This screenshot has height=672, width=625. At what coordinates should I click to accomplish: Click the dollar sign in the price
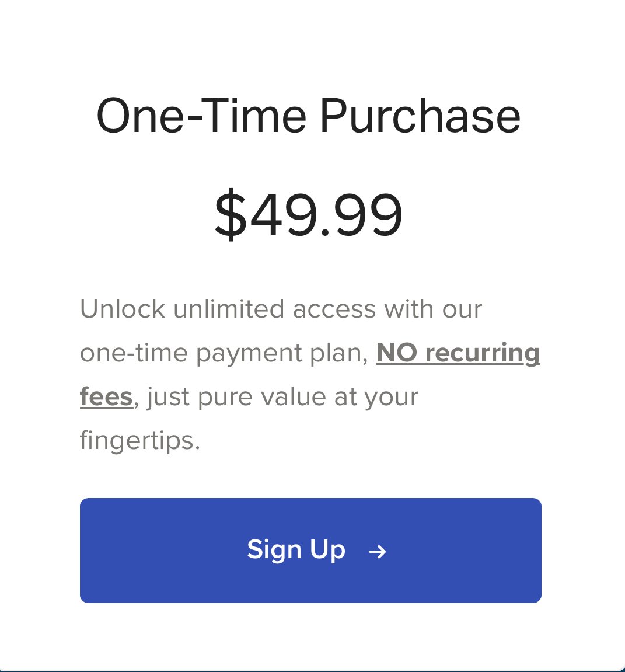click(231, 214)
